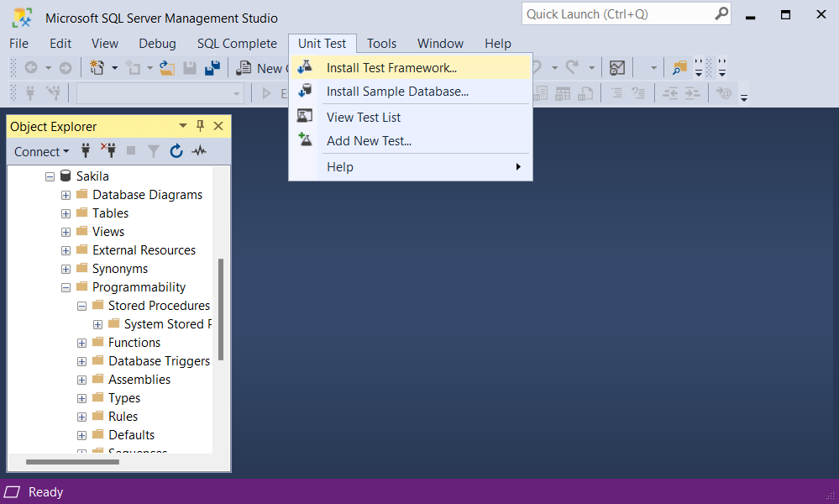Select the Assemblies tree item
The width and height of the screenshot is (839, 504).
pos(139,380)
